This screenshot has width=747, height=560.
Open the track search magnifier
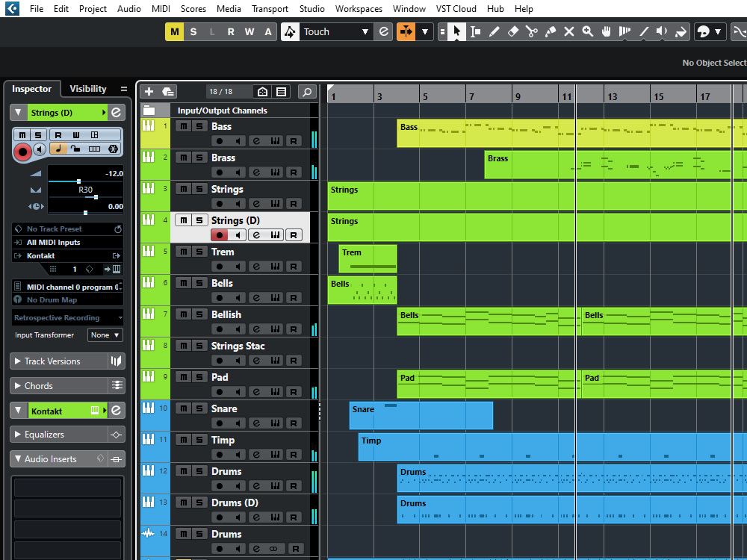[x=307, y=91]
